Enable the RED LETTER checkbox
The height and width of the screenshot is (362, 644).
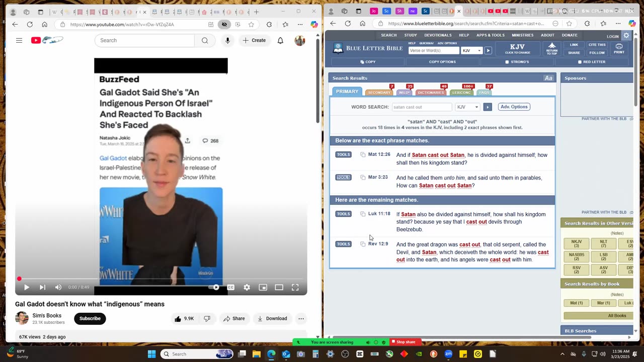[x=580, y=62]
